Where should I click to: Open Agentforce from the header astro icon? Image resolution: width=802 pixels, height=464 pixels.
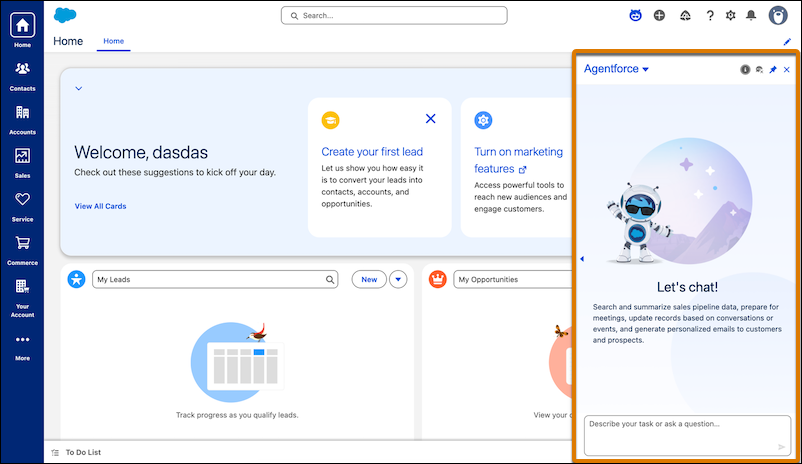(635, 16)
